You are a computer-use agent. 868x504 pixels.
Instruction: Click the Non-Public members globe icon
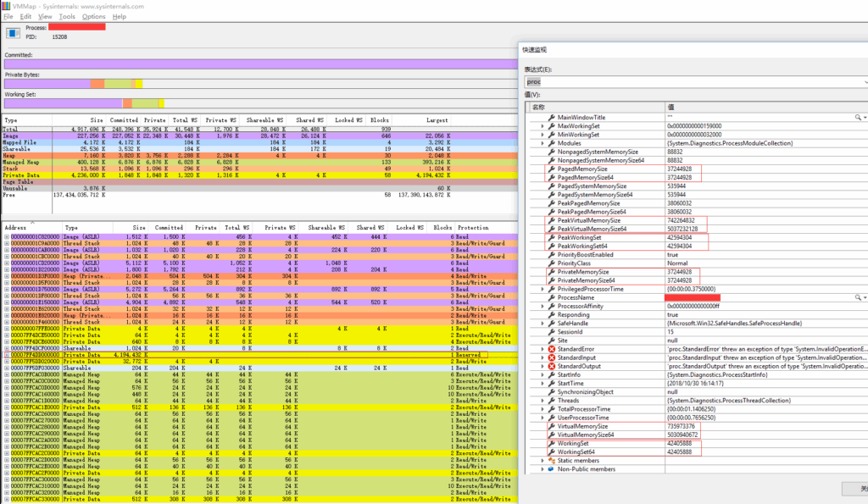pyautogui.click(x=549, y=469)
